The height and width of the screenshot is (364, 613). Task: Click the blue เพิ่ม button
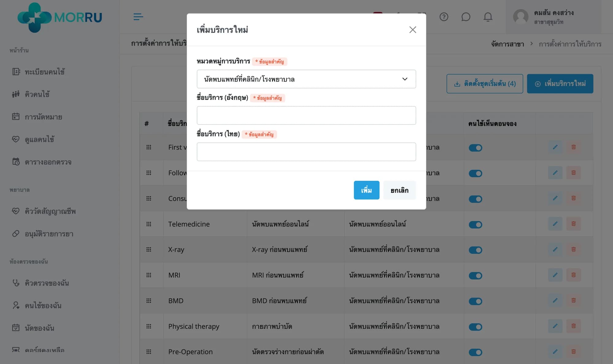[x=367, y=190]
